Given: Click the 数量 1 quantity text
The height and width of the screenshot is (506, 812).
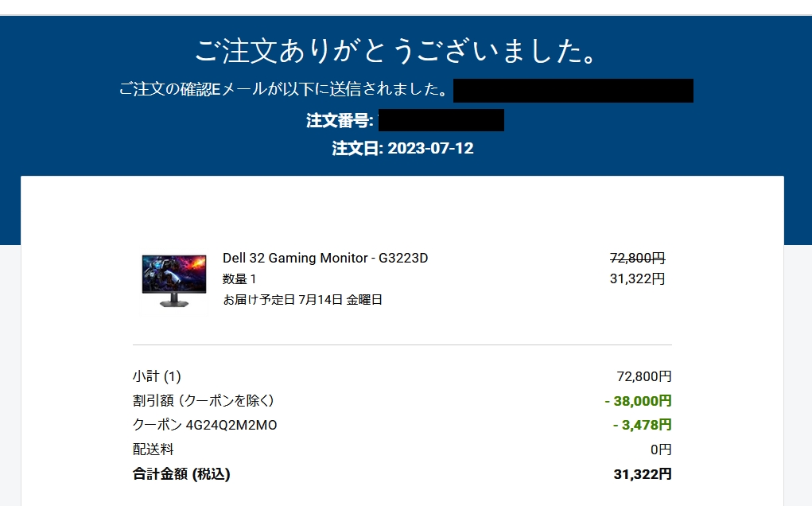Looking at the screenshot, I should [x=239, y=278].
